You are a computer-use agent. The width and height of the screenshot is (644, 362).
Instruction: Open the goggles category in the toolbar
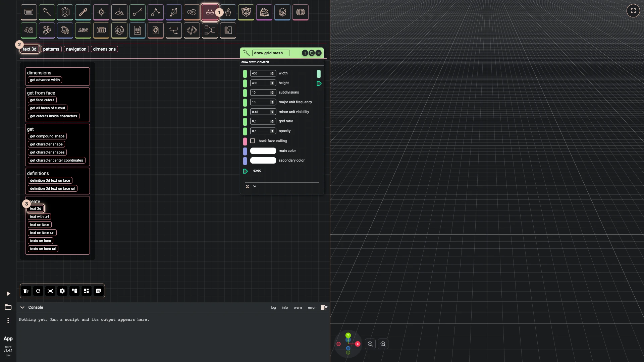point(210,12)
